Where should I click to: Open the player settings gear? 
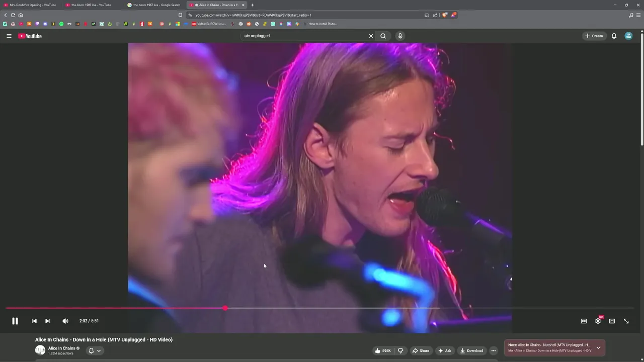(x=598, y=321)
